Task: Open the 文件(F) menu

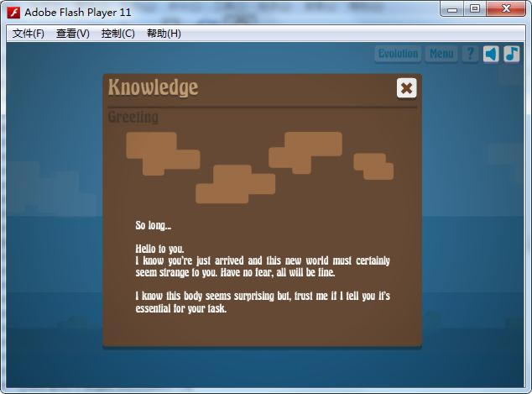Action: pos(29,34)
